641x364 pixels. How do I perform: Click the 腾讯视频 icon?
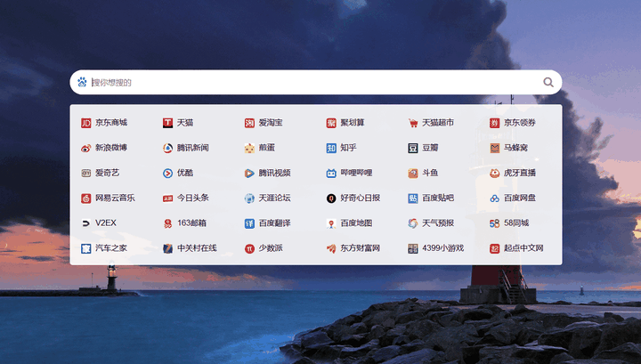[249, 174]
